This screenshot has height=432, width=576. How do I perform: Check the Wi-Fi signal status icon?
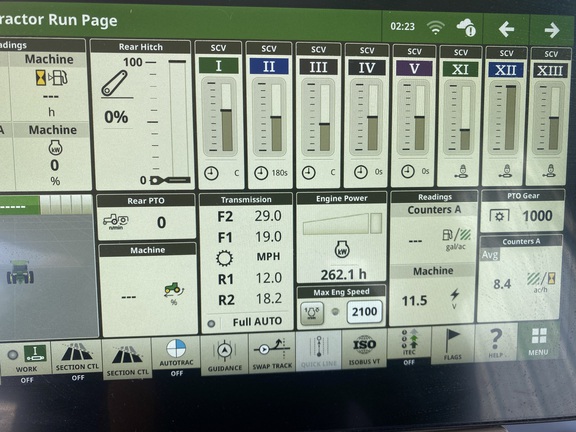436,27
